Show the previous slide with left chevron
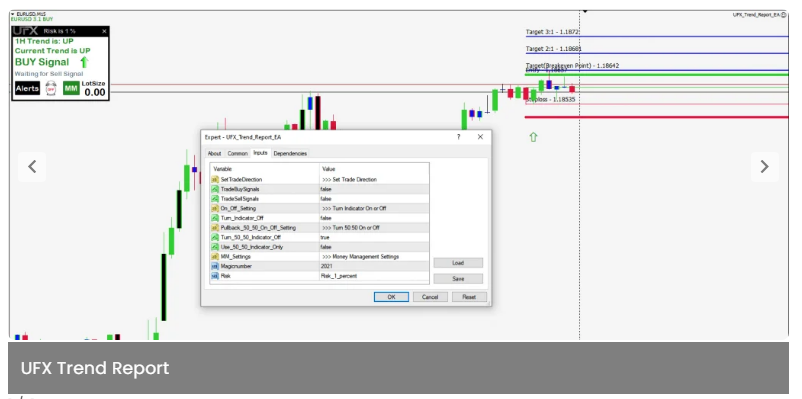The width and height of the screenshot is (802, 399). tap(32, 167)
